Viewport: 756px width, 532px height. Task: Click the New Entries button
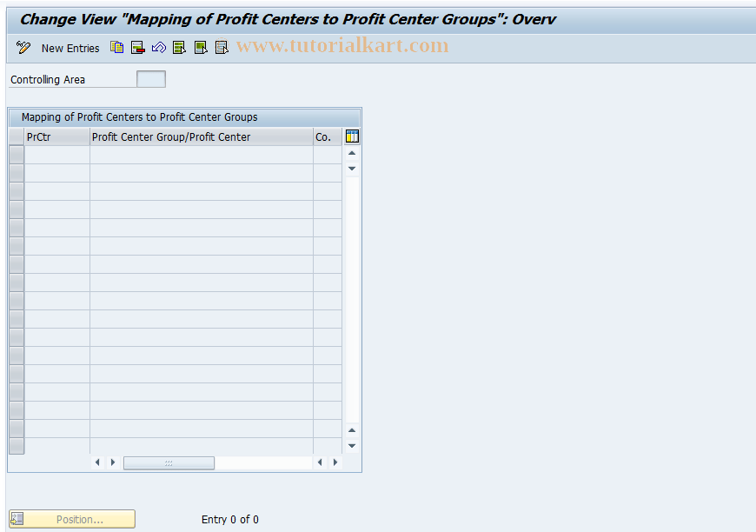[x=70, y=48]
